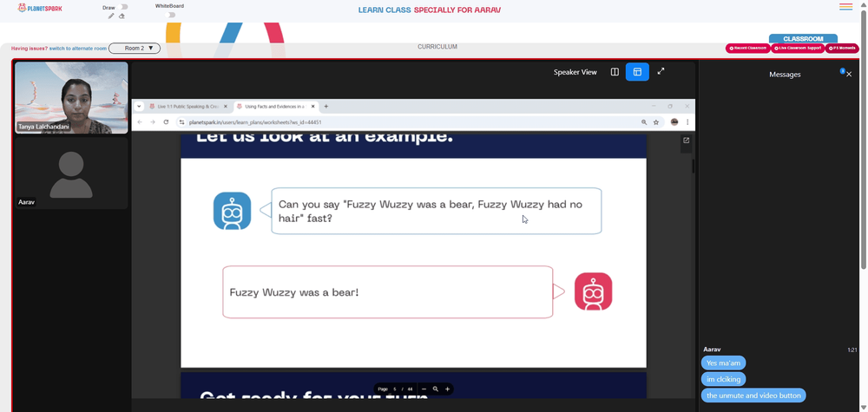Click the Aarav sender name in chat
This screenshot has width=868, height=412.
tap(712, 350)
